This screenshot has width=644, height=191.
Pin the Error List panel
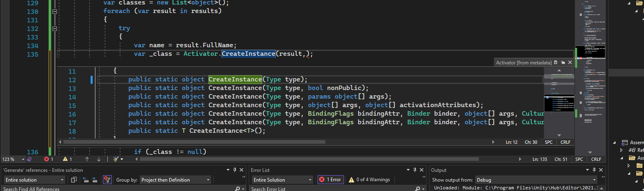(415, 170)
